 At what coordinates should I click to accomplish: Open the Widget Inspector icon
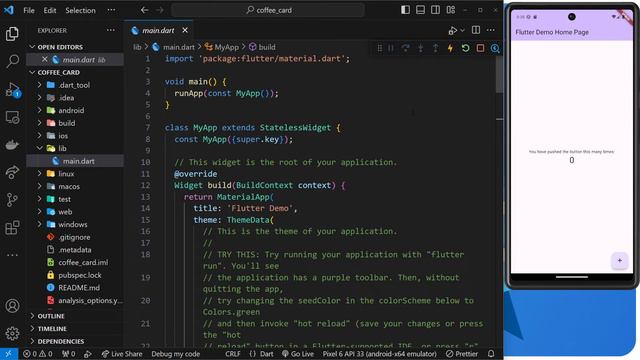(495, 48)
